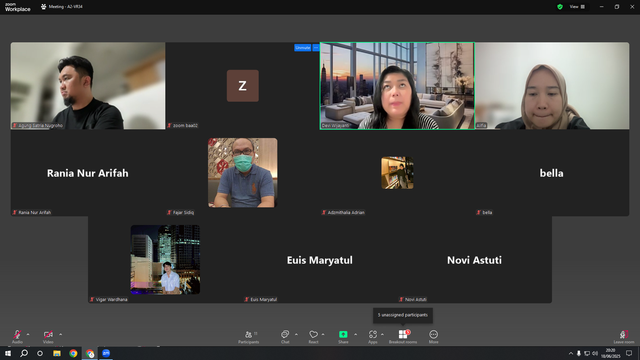Click the system tray microphone icon
Screen dimensions: 640x360
[x=579, y=353]
